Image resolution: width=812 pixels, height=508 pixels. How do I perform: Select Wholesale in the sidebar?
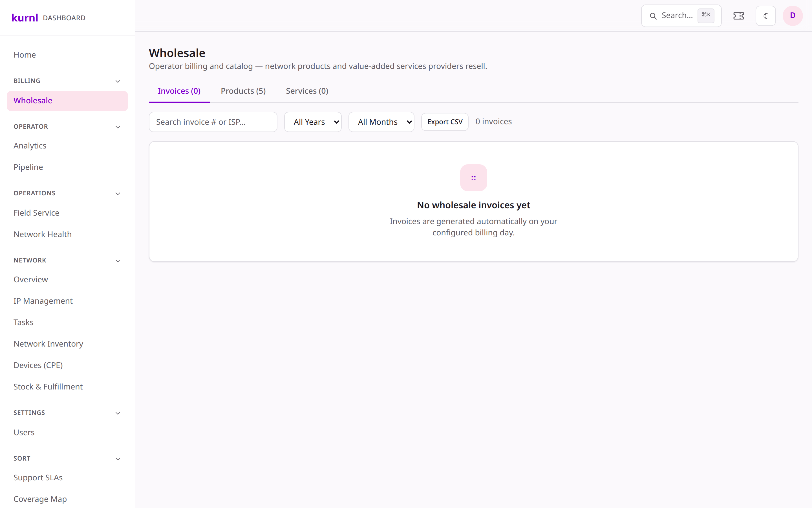tap(67, 101)
